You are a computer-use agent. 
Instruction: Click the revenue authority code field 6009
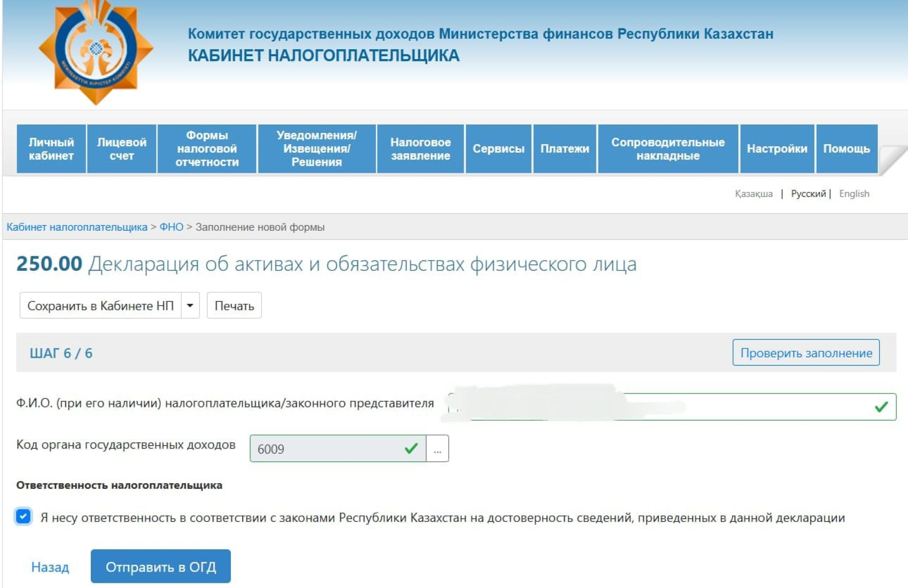(338, 449)
